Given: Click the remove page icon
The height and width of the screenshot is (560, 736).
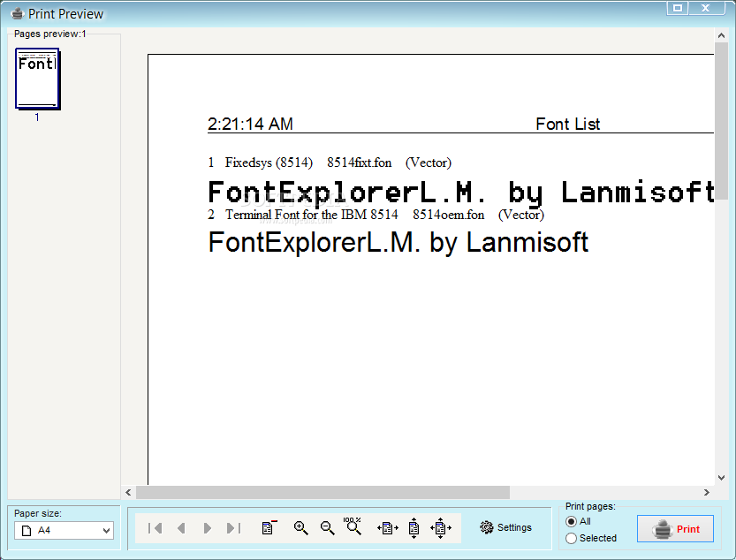Looking at the screenshot, I should (269, 527).
